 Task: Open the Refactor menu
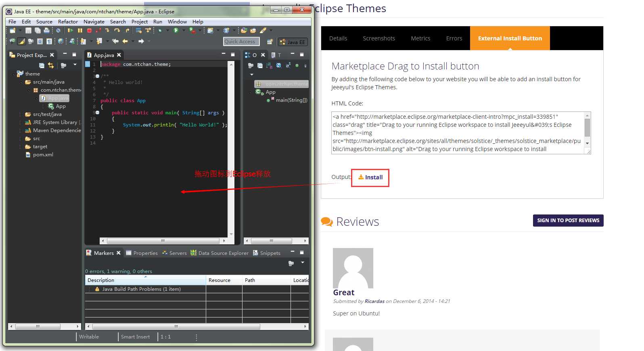[x=68, y=21]
